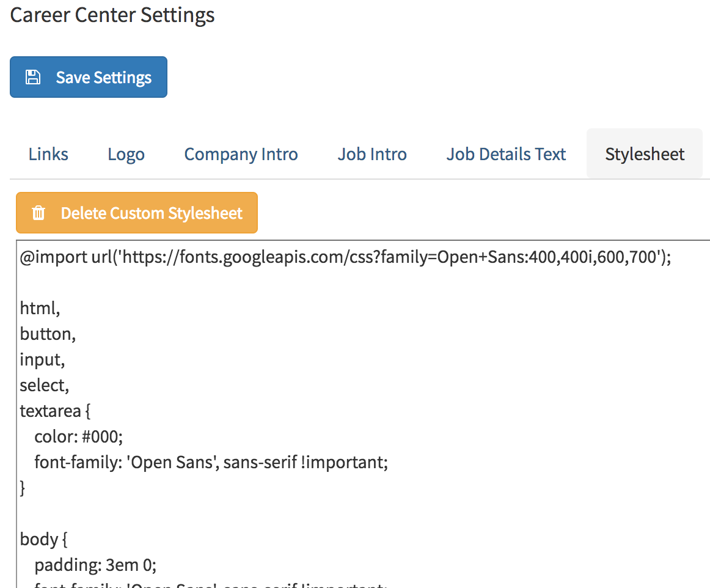Click the 'html,' selector line
This screenshot has height=588, width=710.
coord(40,309)
